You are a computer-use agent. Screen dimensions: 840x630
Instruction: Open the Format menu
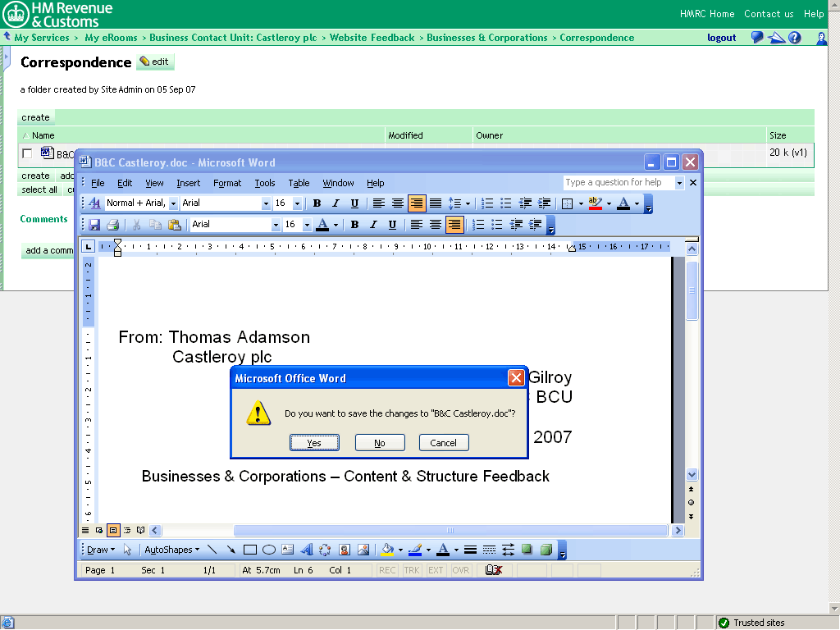tap(227, 183)
